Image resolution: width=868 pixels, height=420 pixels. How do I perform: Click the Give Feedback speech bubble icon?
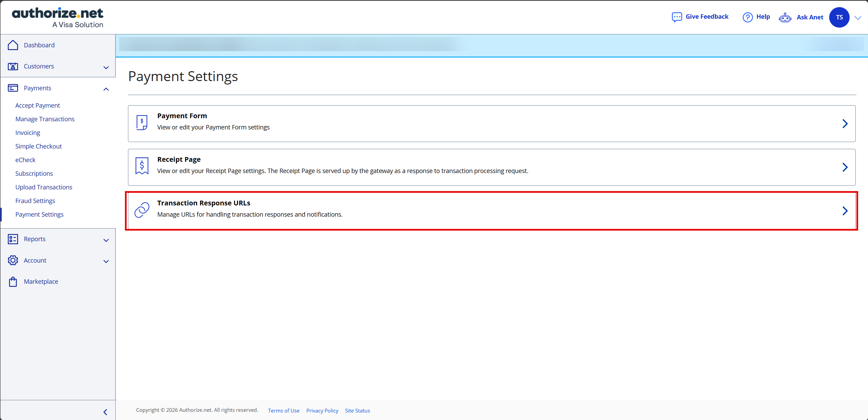click(677, 17)
